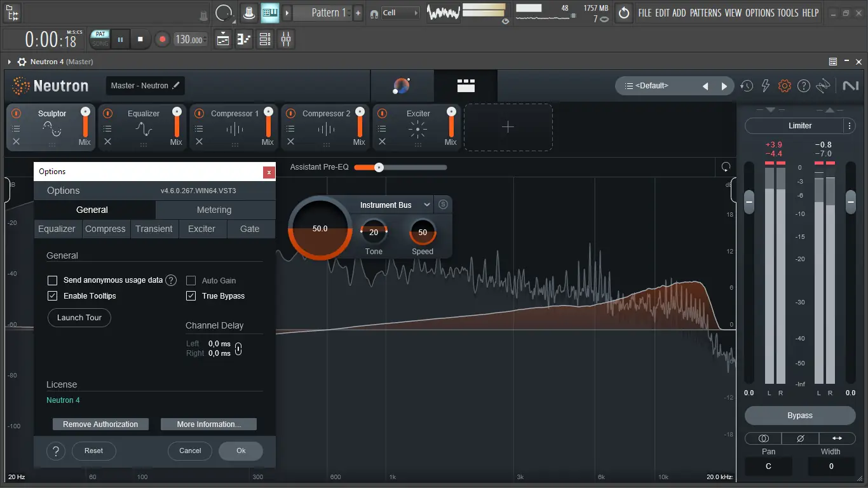This screenshot has width=868, height=488.
Task: Expand the Neutron 4 plugin window menu arrow
Action: (x=10, y=62)
